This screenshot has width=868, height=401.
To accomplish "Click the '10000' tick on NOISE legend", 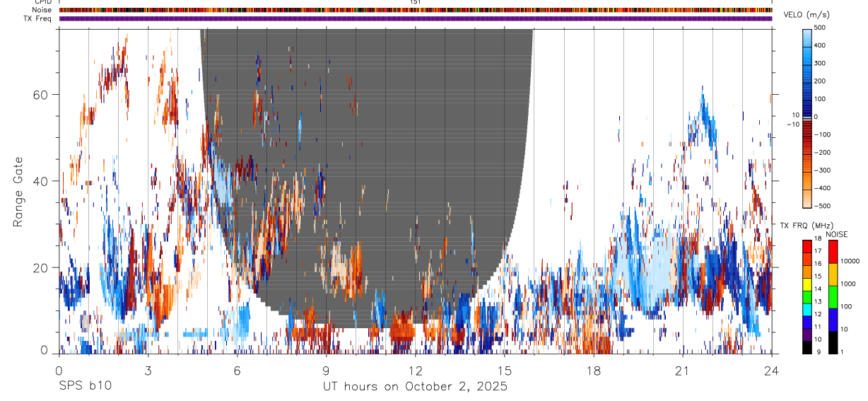I will (850, 261).
